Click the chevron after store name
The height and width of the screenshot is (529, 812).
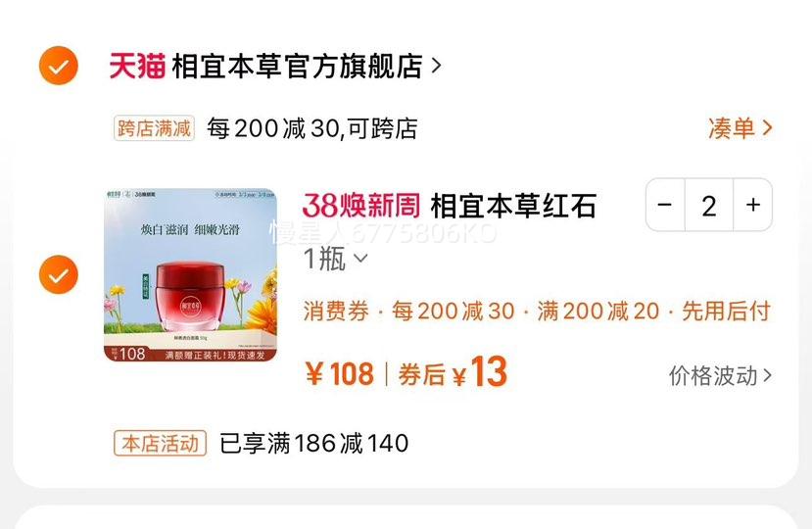tap(436, 66)
